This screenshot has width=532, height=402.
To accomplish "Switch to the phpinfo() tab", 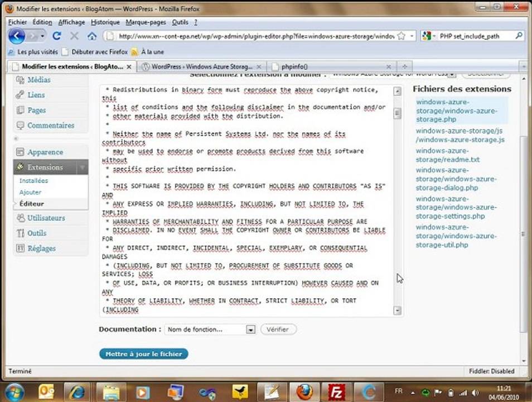I will click(x=330, y=66).
